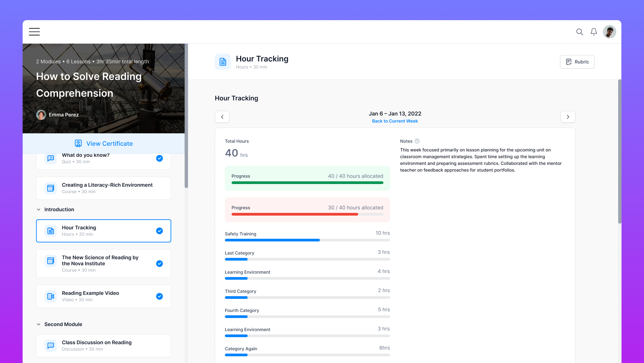The image size is (644, 363).
Task: Click the sidebar vertical scrollbar
Action: tap(186, 116)
